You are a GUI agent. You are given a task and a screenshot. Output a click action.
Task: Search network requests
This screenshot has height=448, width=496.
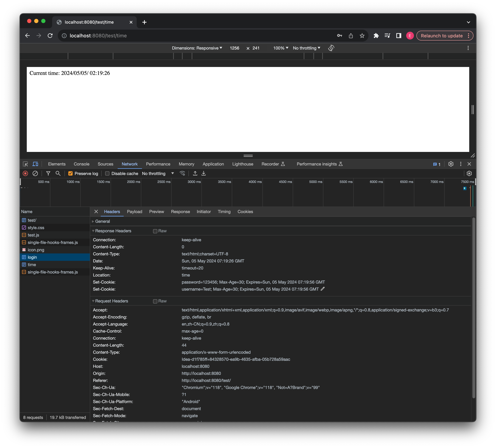(x=58, y=174)
